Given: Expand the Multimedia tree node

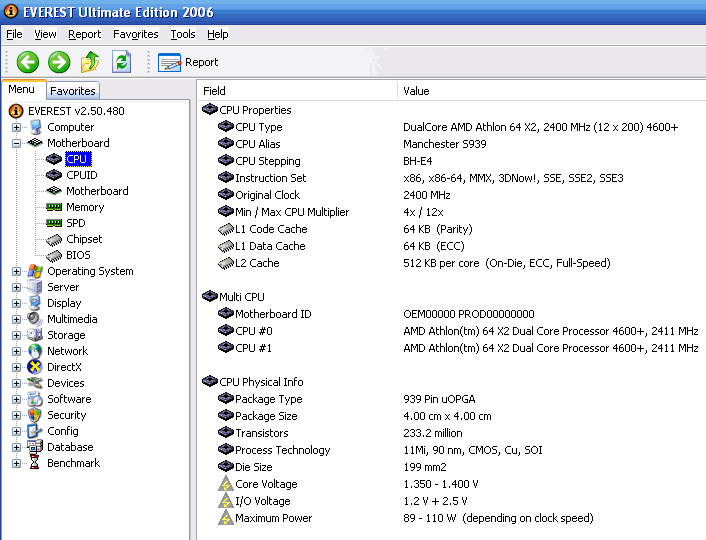Looking at the screenshot, I should (16, 319).
